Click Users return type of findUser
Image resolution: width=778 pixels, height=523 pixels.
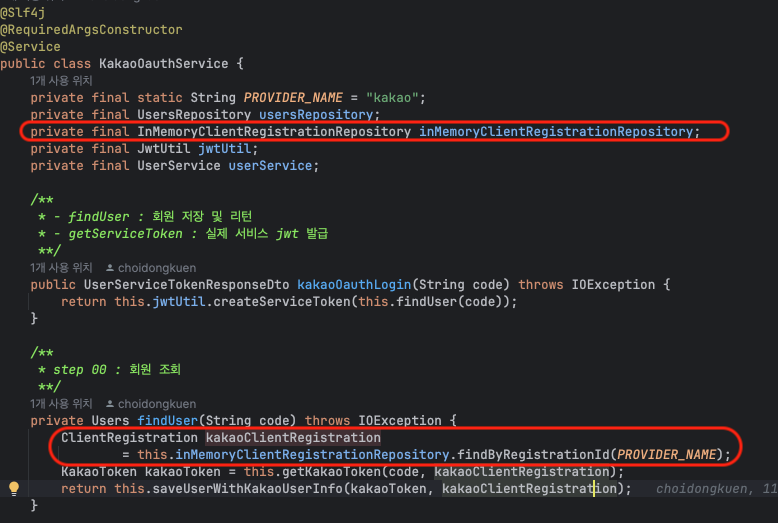coord(110,421)
